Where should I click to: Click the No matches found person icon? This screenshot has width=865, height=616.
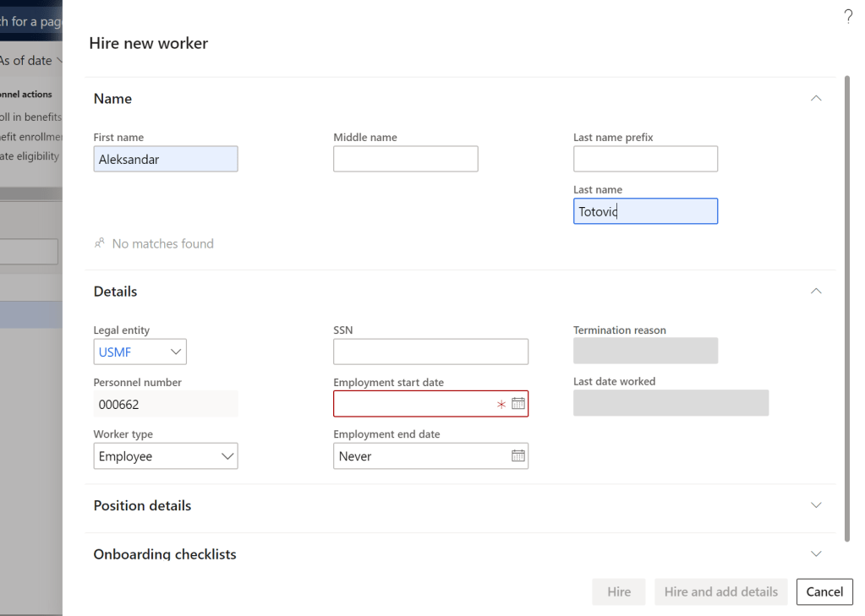(x=100, y=243)
